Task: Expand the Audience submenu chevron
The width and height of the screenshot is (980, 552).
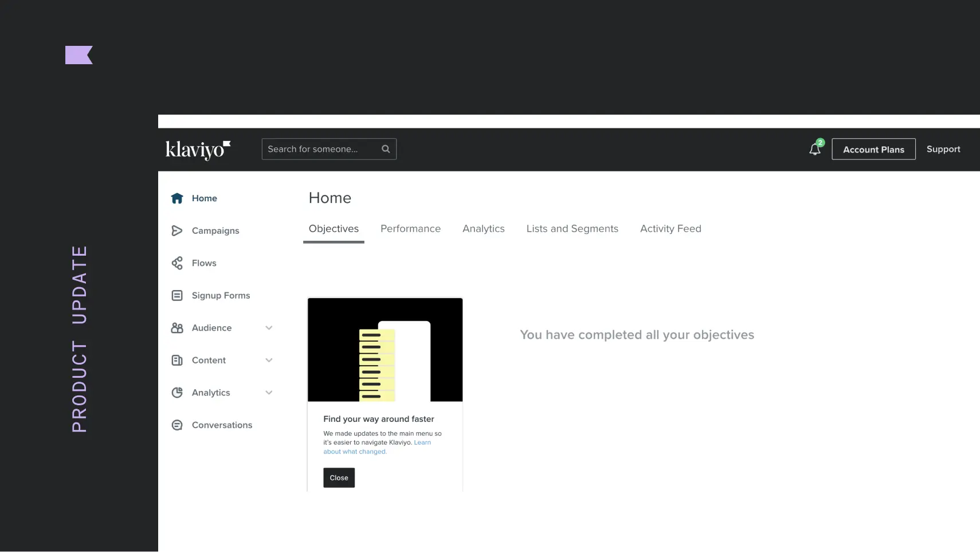Action: [x=269, y=328]
